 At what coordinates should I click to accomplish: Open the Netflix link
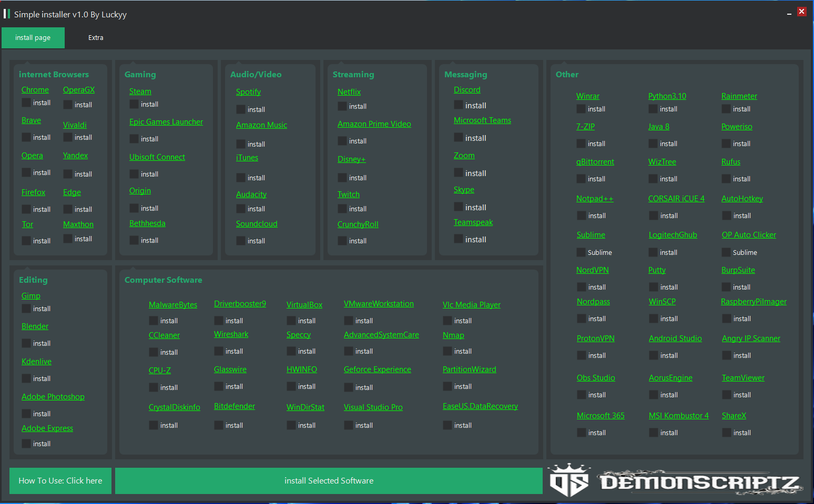pos(349,92)
